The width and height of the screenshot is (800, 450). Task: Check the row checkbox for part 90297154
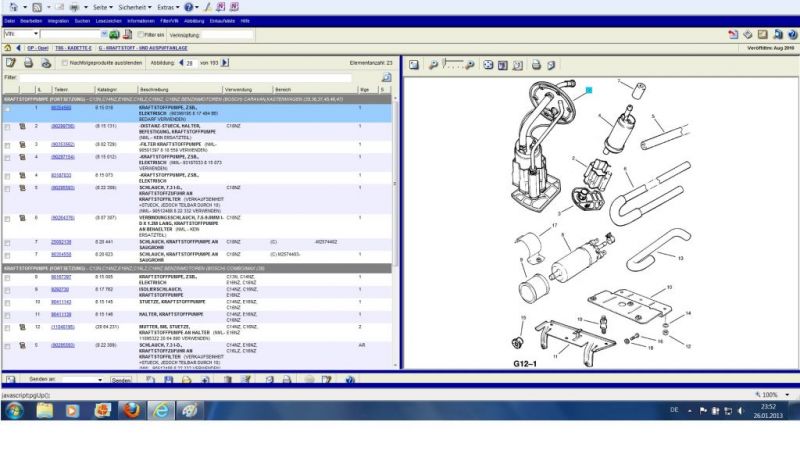[8, 157]
